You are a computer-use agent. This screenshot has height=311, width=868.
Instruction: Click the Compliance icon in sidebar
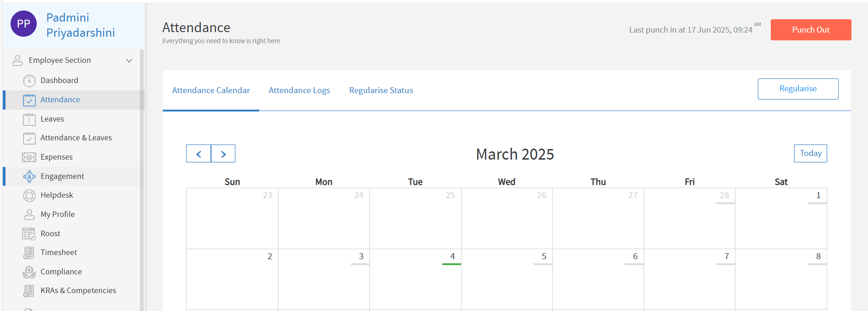pos(29,272)
